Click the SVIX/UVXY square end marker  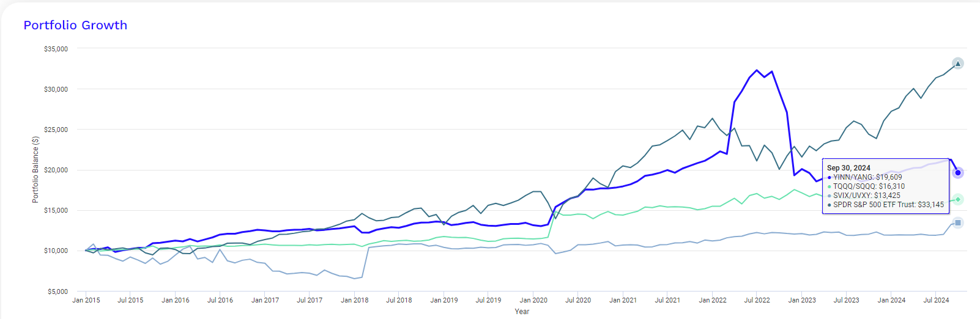(958, 223)
